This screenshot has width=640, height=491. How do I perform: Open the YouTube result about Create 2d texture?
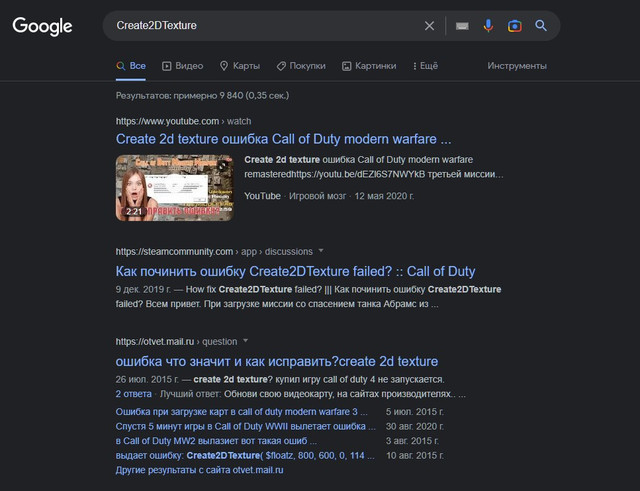(283, 139)
